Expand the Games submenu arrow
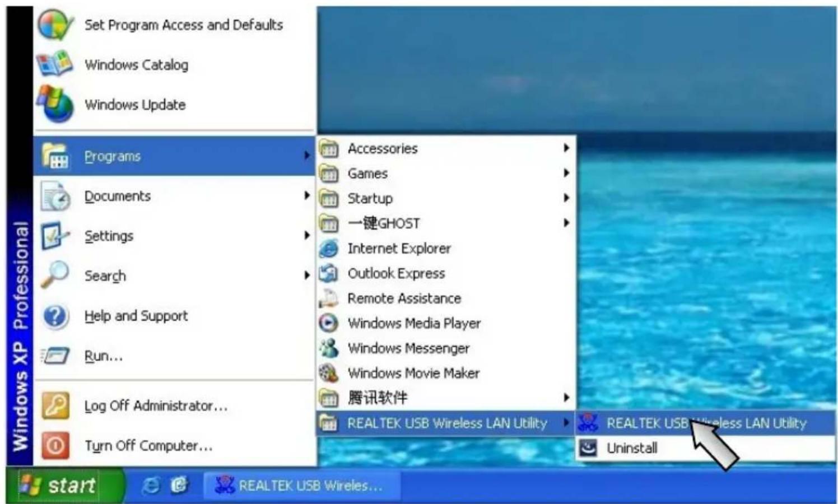838x504 pixels. click(x=566, y=173)
